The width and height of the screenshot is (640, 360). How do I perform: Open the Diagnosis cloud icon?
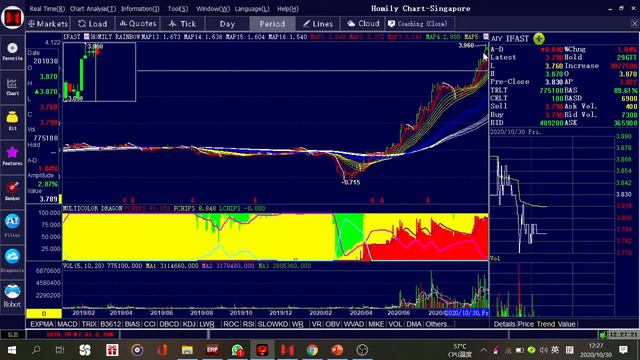[x=12, y=260]
